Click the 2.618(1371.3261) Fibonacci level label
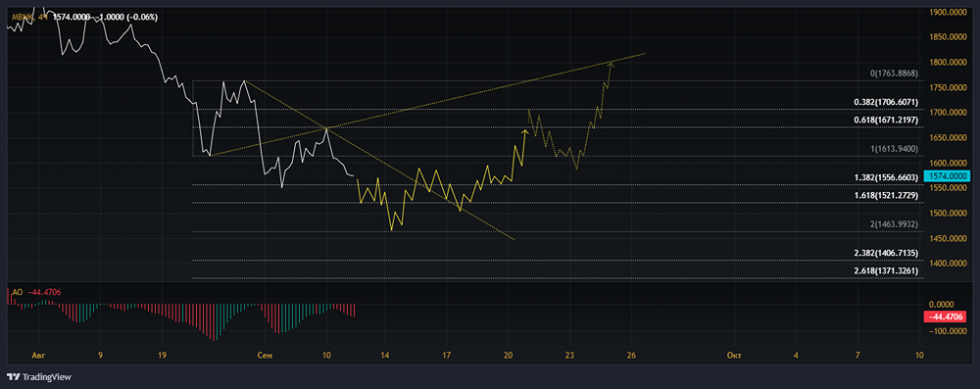This screenshot has width=980, height=389. [x=886, y=270]
